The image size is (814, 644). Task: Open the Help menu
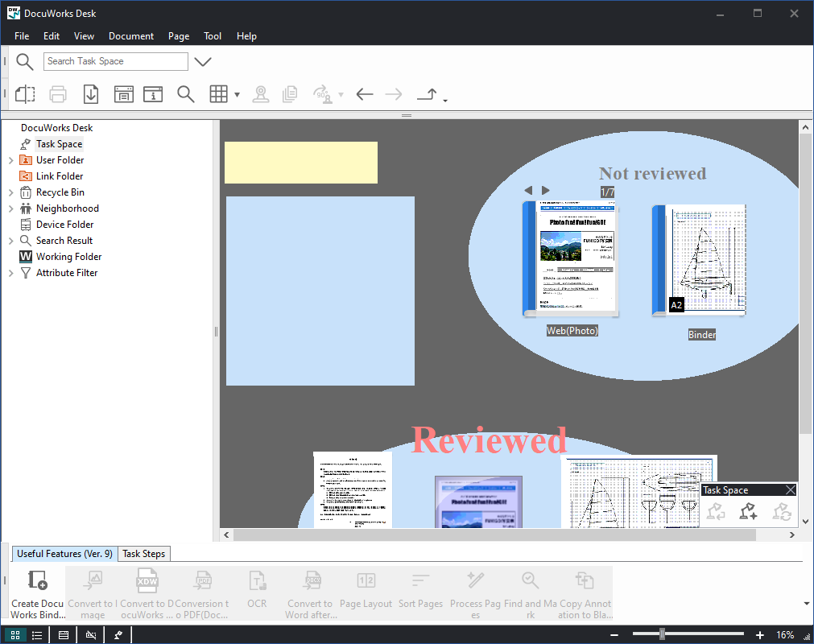(x=246, y=36)
